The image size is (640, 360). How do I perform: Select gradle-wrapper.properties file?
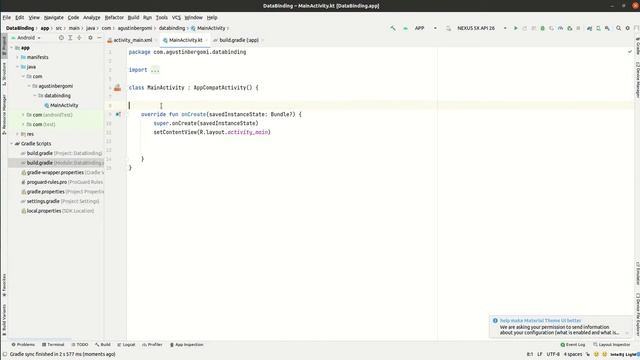[x=62, y=172]
